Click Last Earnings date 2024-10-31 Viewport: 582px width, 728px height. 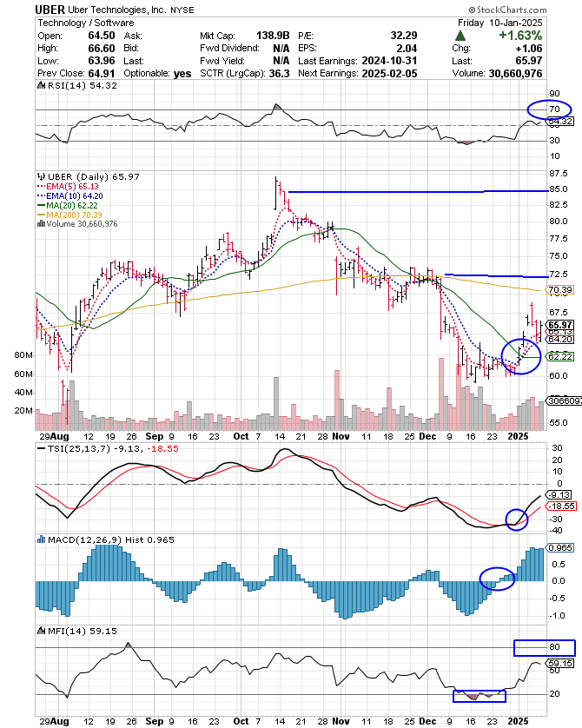(389, 61)
